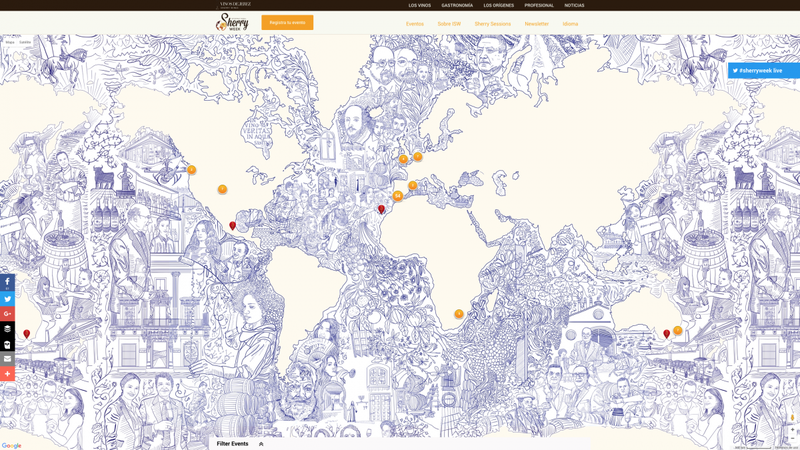Share via Google Plus icon

pos(7,314)
